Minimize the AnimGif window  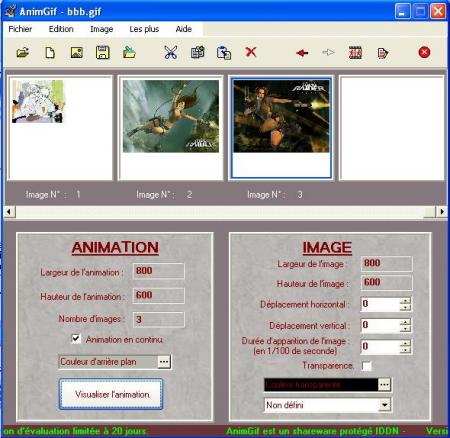402,11
